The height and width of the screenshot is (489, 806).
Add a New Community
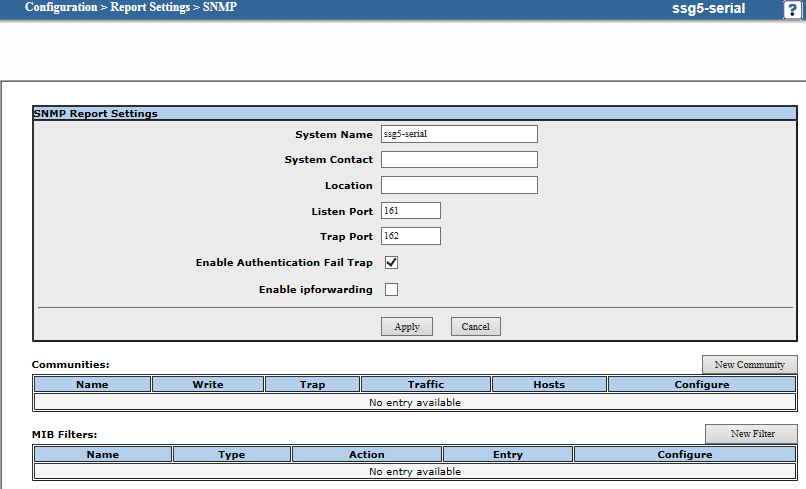[x=749, y=365]
